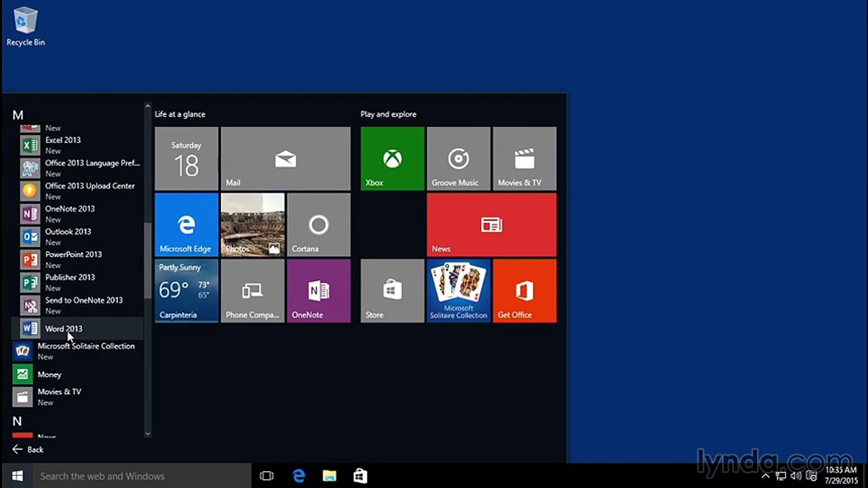
Task: Open the Store from the taskbar
Action: pyautogui.click(x=360, y=476)
